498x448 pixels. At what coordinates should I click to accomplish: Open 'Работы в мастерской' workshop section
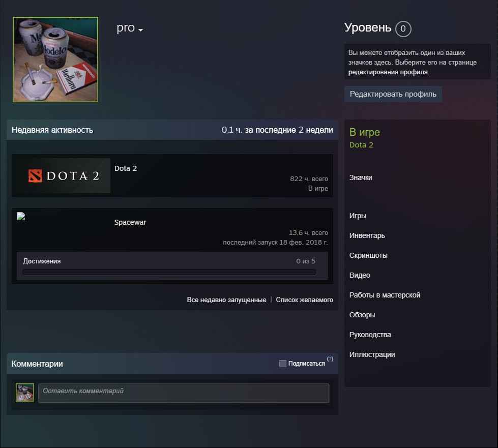coord(385,295)
